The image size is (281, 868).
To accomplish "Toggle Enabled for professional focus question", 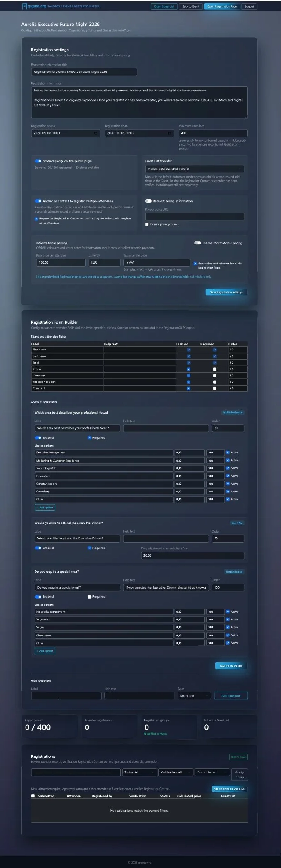I will [38, 438].
